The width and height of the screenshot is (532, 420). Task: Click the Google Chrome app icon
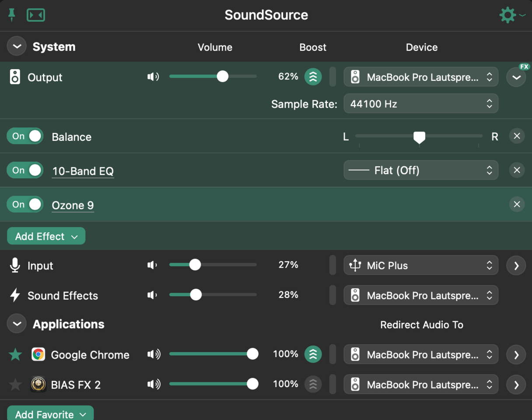click(x=38, y=354)
